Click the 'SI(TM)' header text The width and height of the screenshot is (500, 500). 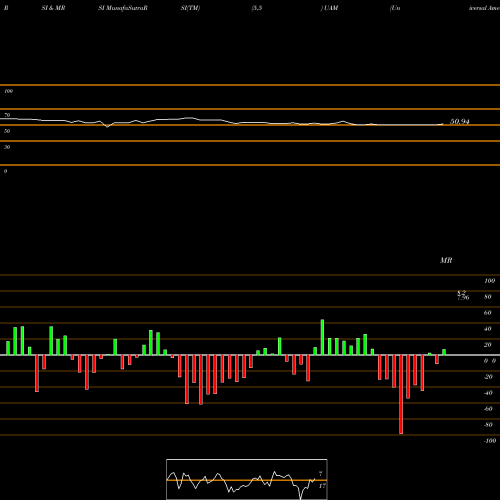[190, 8]
